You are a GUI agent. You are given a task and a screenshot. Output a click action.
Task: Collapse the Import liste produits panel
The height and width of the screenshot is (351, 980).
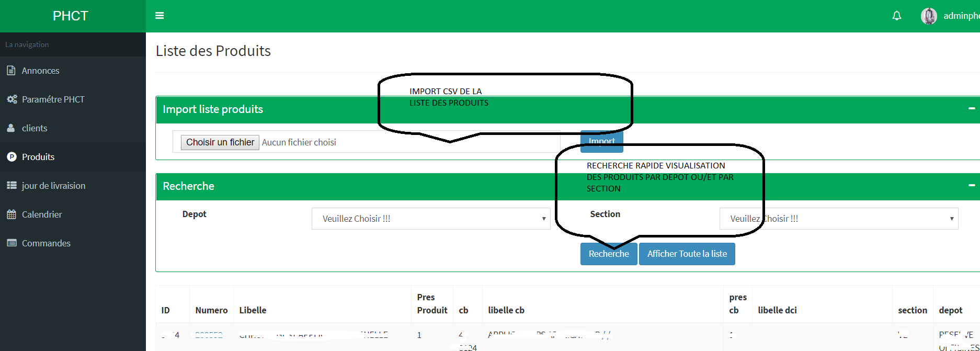tap(971, 109)
